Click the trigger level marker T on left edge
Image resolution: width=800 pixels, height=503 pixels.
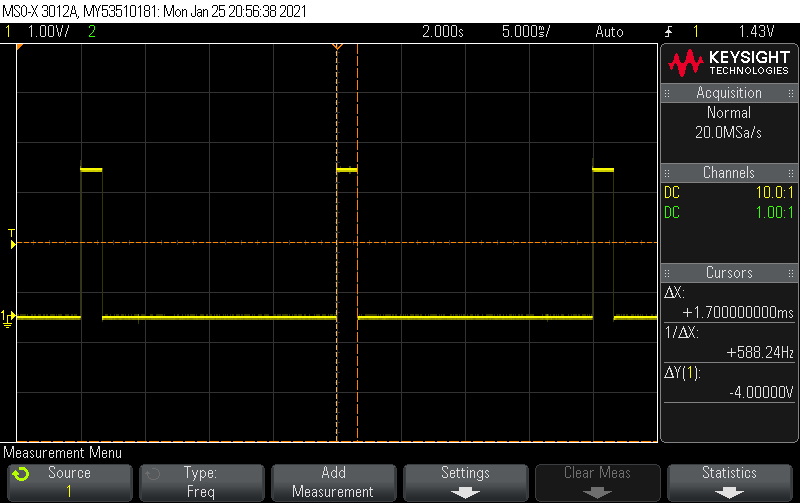pos(12,239)
